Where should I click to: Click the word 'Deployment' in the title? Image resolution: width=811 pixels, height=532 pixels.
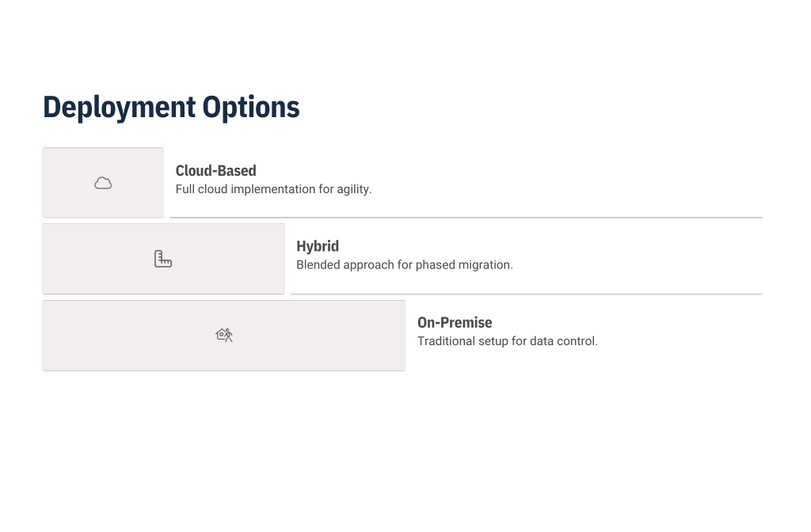coord(120,108)
